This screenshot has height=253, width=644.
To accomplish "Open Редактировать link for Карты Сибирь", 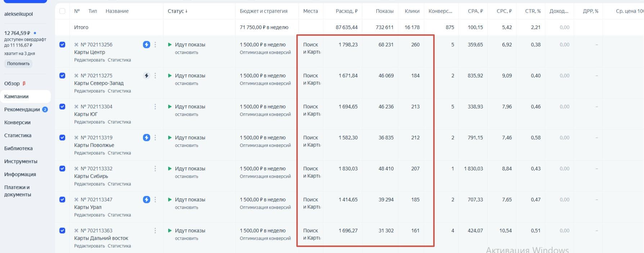I will pos(89,184).
